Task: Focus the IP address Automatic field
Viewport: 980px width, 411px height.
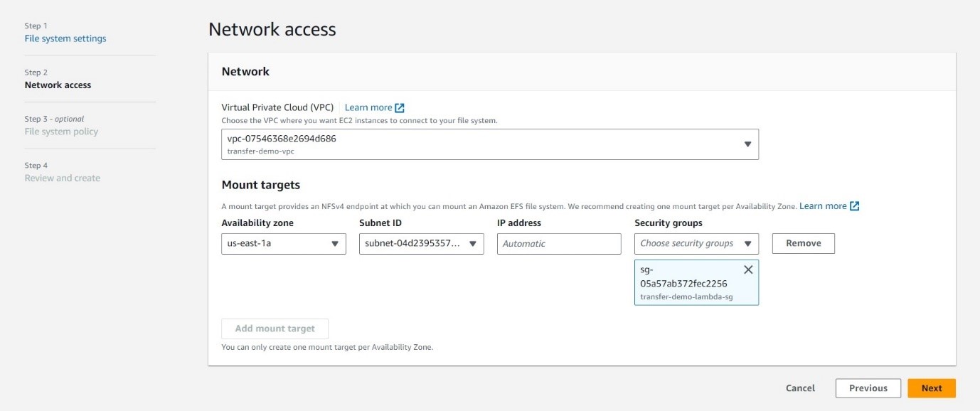Action: pyautogui.click(x=558, y=244)
